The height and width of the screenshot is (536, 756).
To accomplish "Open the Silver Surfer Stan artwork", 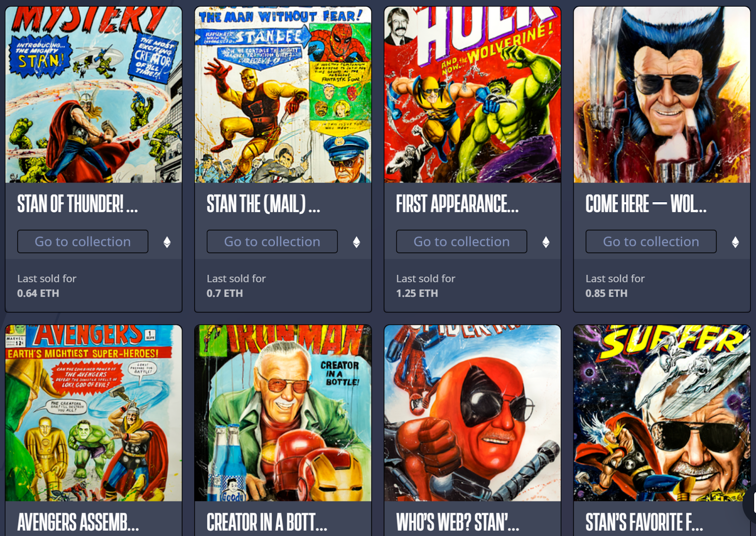I will (662, 413).
